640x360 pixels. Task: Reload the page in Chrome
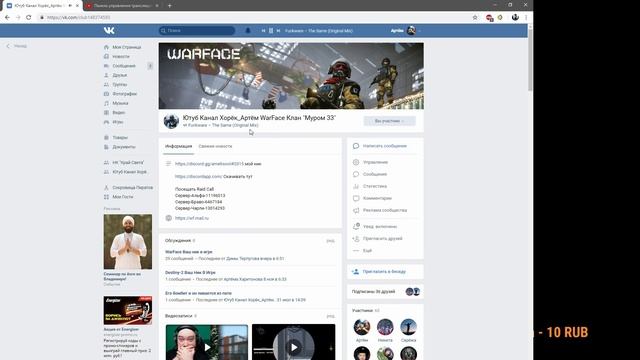click(x=29, y=18)
